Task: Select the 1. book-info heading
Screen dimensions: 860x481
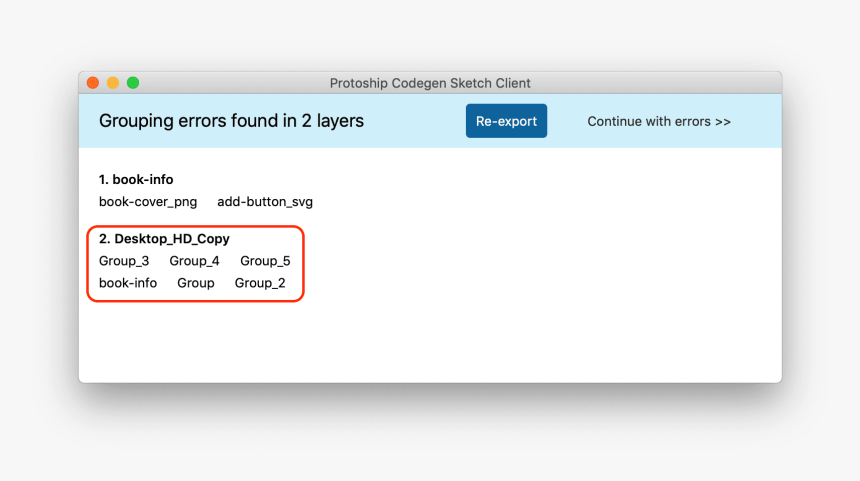Action: [x=136, y=179]
